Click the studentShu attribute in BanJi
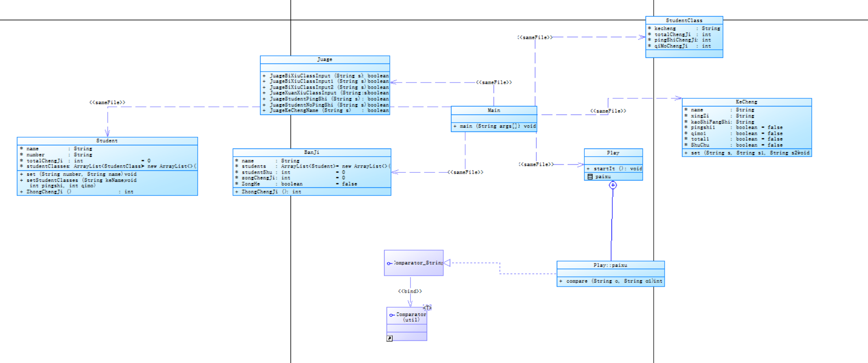This screenshot has height=363, width=868. click(x=290, y=172)
